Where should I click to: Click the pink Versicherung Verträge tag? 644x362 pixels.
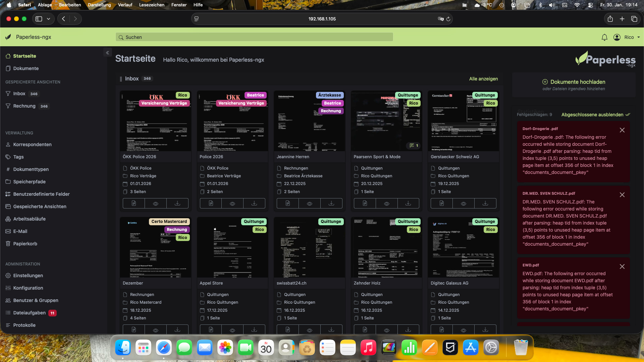pos(164,103)
